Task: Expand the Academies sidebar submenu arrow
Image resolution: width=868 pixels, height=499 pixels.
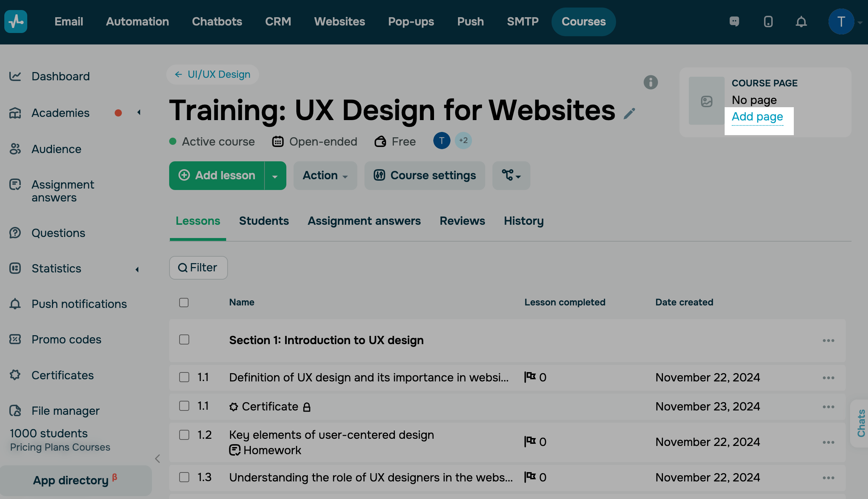Action: pos(139,113)
